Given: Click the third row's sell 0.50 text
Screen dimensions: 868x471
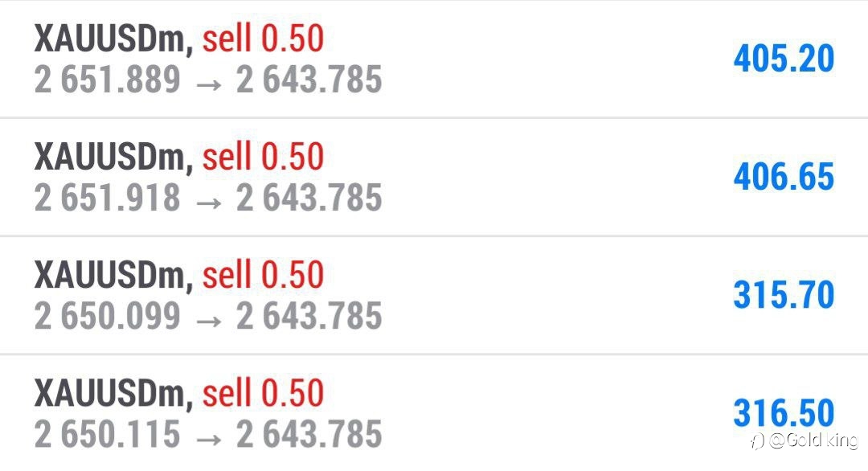Looking at the screenshot, I should pos(263,275).
